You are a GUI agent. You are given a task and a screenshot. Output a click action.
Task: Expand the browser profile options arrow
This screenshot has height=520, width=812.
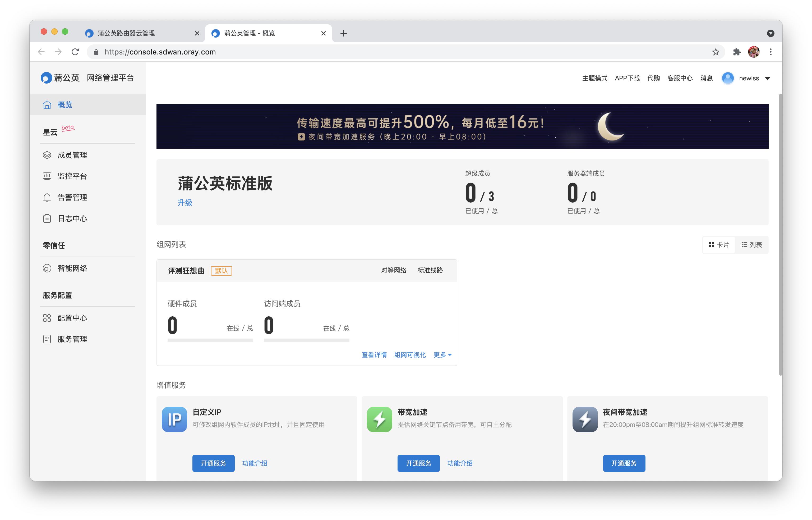tap(770, 33)
